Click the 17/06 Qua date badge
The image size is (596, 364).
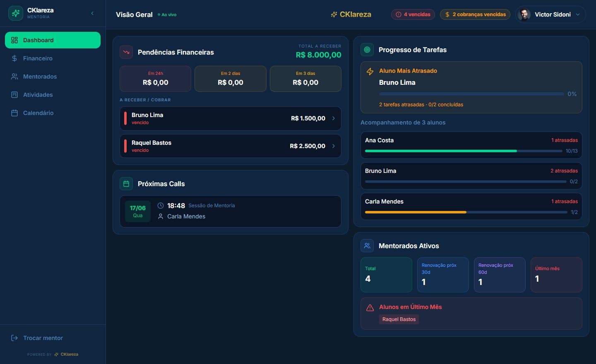(x=138, y=211)
